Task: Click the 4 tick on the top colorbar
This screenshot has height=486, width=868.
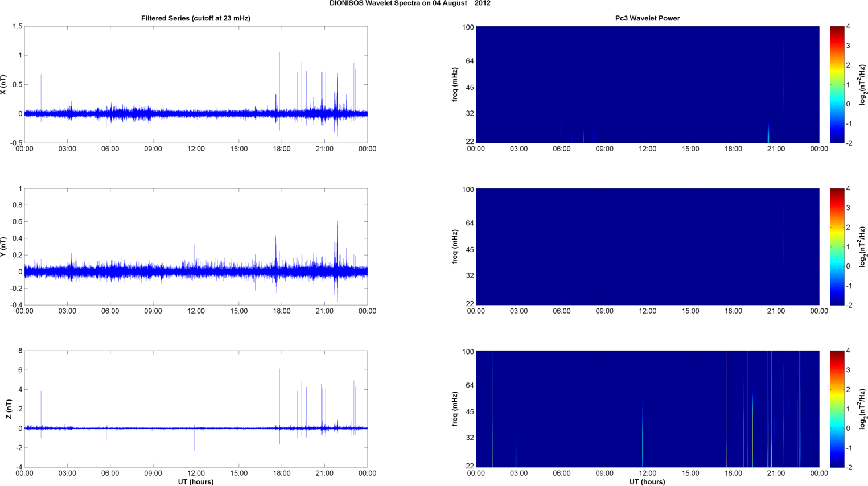Action: (848, 26)
